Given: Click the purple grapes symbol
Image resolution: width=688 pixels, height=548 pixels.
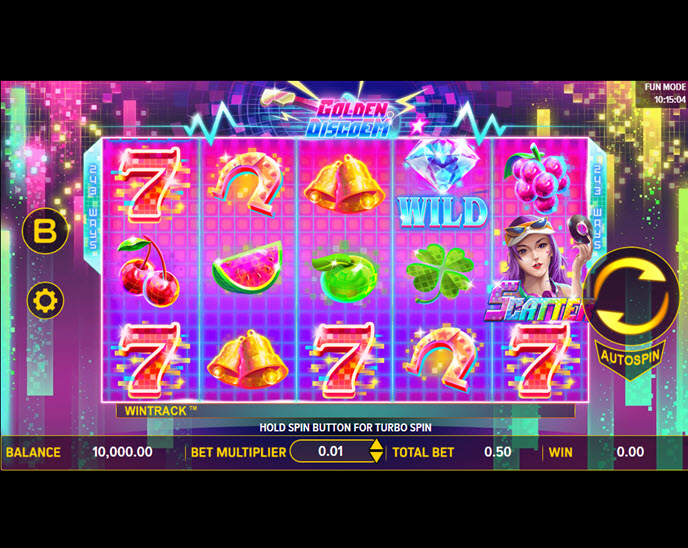Looking at the screenshot, I should [x=538, y=178].
